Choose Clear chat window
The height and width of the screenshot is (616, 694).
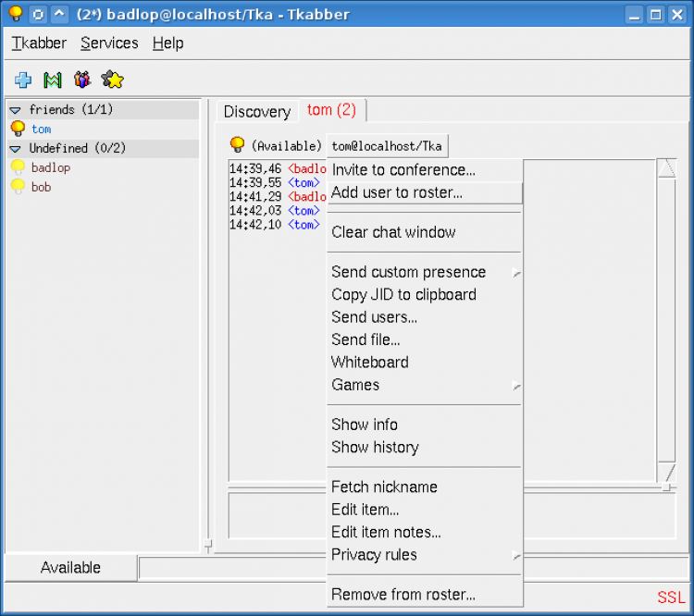425,232
